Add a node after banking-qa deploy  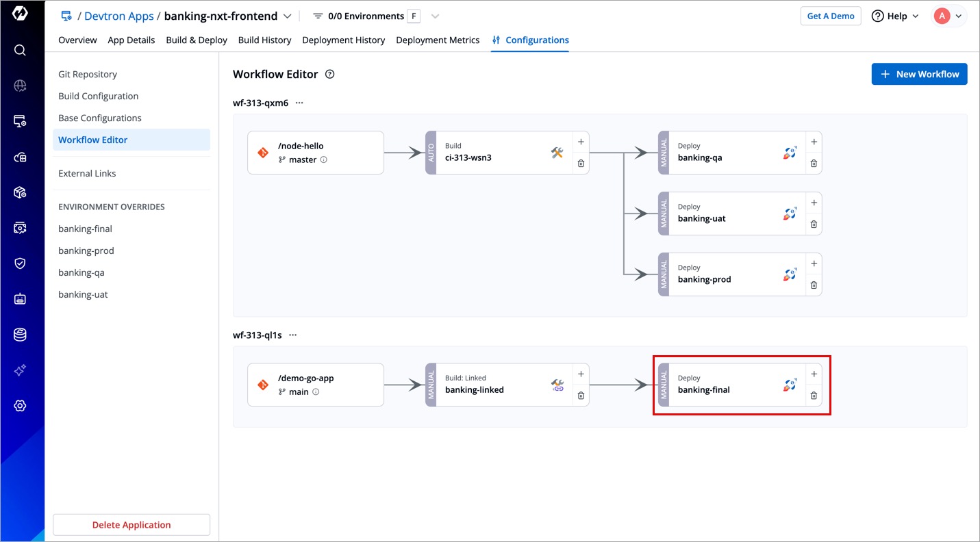tap(814, 142)
